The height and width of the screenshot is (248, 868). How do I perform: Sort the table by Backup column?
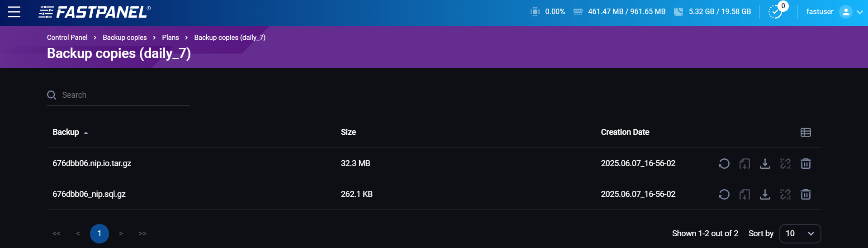(66, 132)
